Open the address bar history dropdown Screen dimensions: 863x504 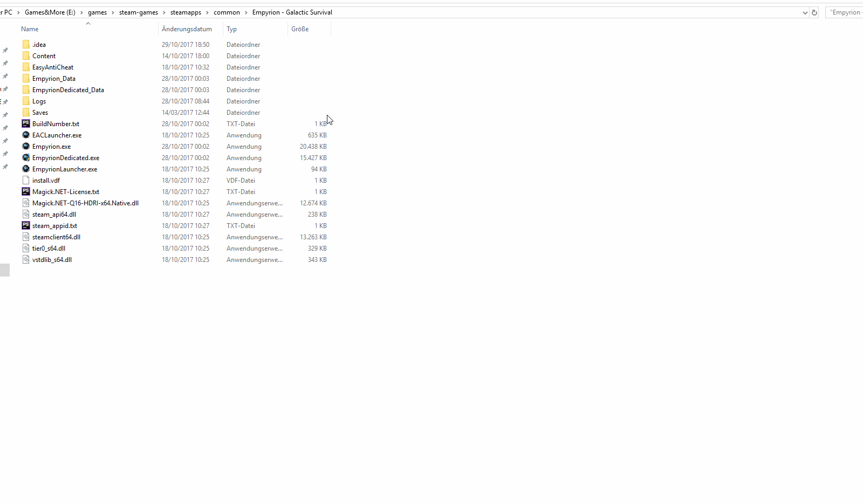coord(805,12)
